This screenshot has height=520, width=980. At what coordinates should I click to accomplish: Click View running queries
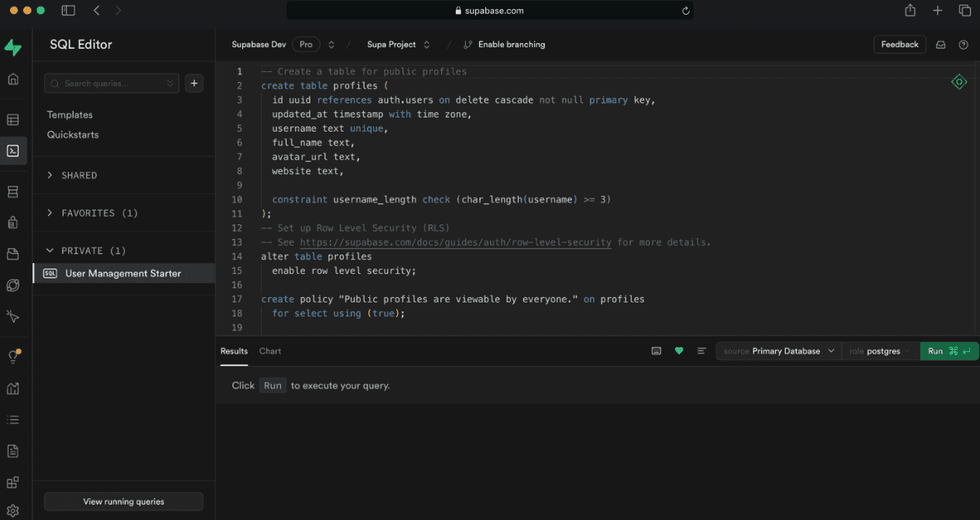123,501
